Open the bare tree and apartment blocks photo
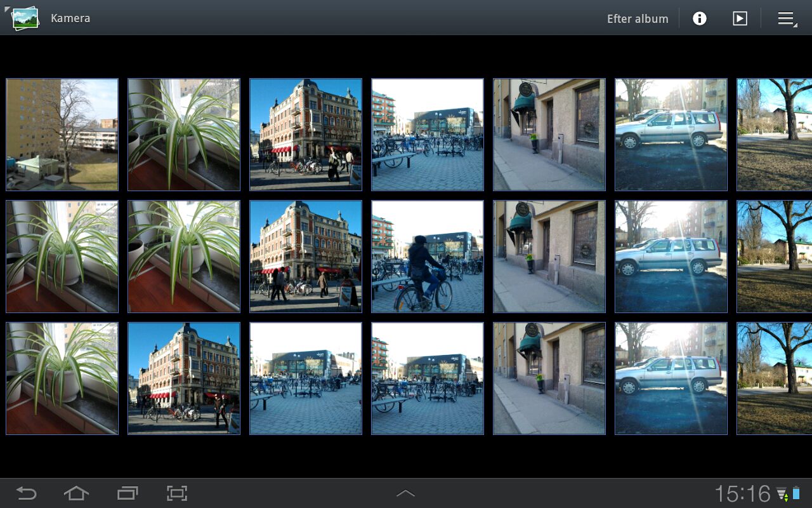 click(x=62, y=135)
